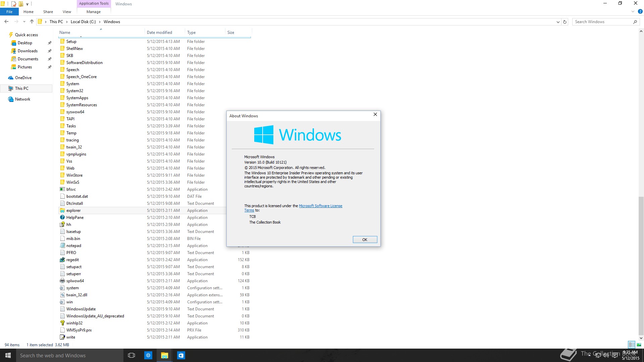This screenshot has height=362, width=644.
Task: Open the address bar history dropdown
Action: tap(558, 22)
